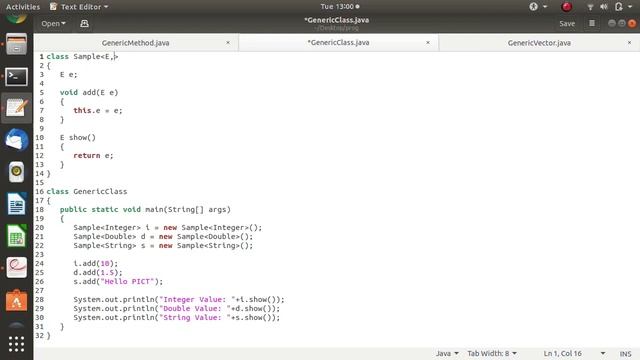Expand the Open file dropdown
The image size is (640, 360).
click(53, 24)
